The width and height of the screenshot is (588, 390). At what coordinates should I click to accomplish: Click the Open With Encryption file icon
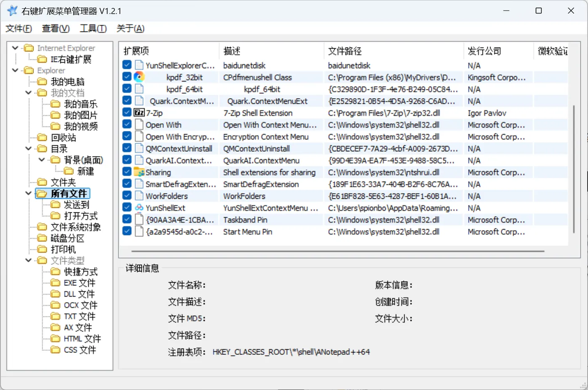click(139, 136)
